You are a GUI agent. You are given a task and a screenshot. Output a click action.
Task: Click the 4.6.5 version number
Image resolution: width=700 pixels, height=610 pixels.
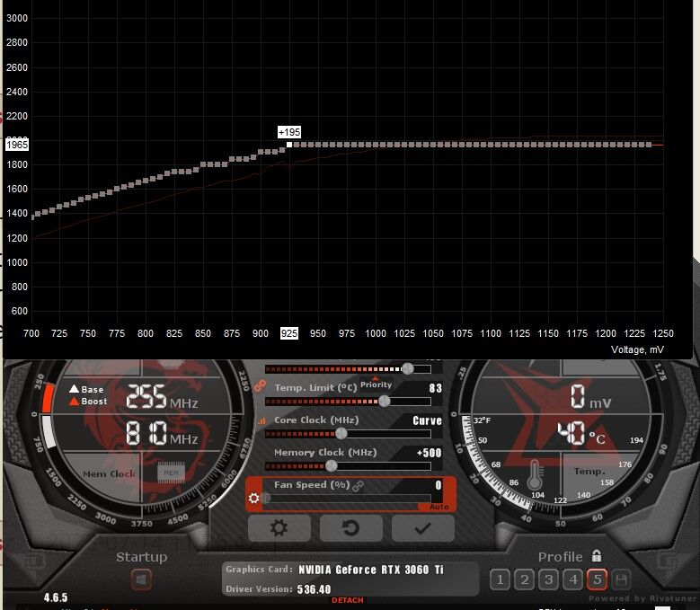pos(56,597)
